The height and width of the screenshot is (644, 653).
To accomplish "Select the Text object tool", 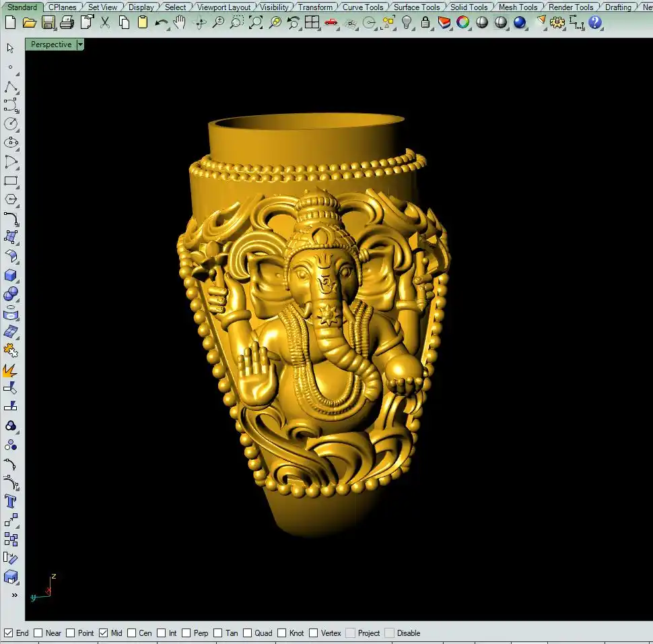I will (11, 501).
